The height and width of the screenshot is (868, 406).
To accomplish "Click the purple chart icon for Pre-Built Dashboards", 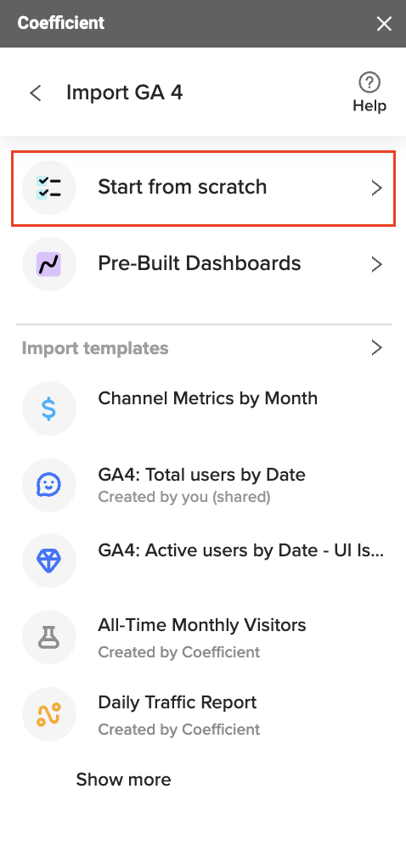I will pyautogui.click(x=48, y=264).
